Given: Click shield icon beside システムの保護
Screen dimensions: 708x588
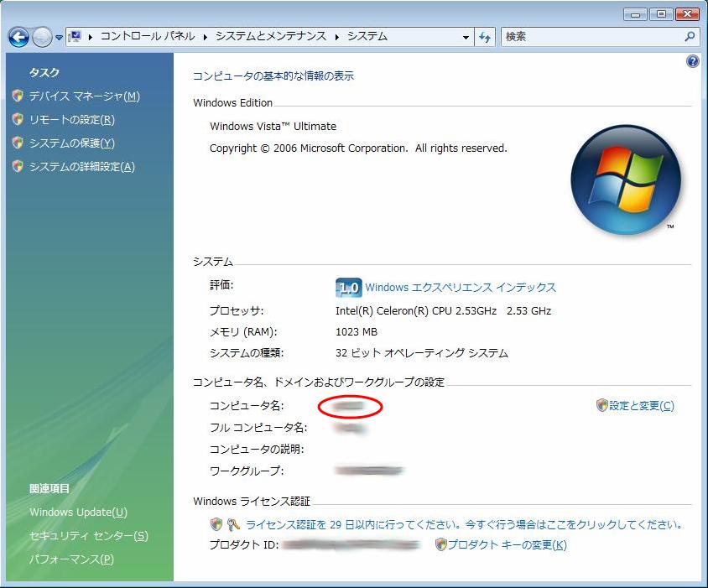Looking at the screenshot, I should click(x=18, y=143).
